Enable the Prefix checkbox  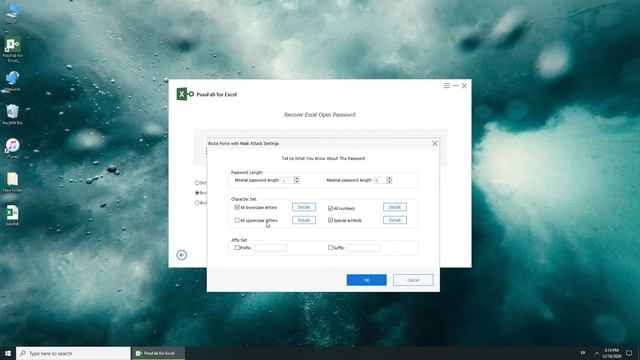click(x=237, y=247)
